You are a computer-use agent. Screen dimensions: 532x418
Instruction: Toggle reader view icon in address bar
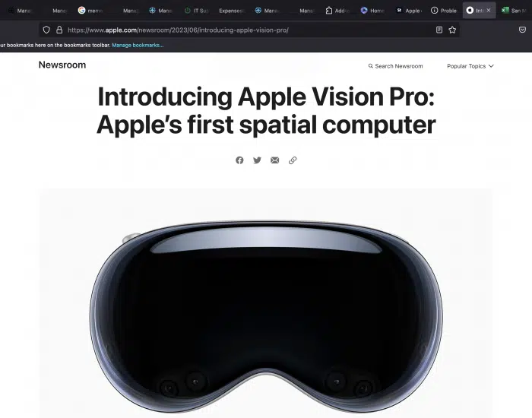click(439, 30)
